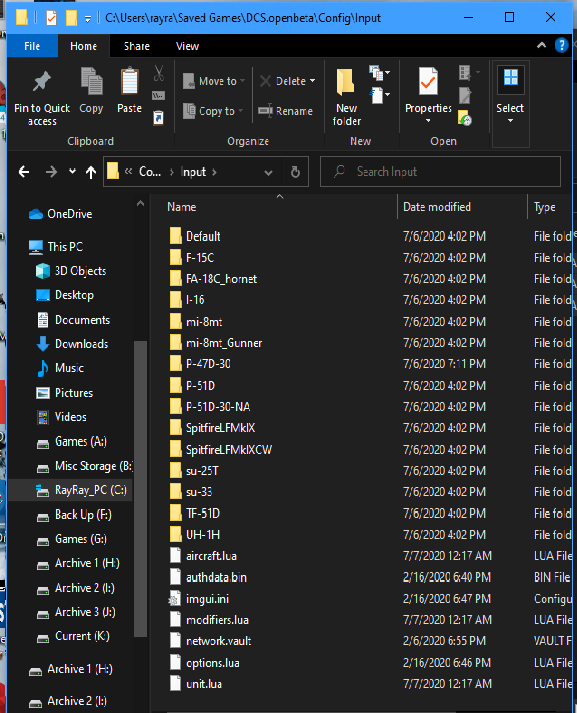
Task: Select the OneDrive cloud item
Action: [60, 214]
